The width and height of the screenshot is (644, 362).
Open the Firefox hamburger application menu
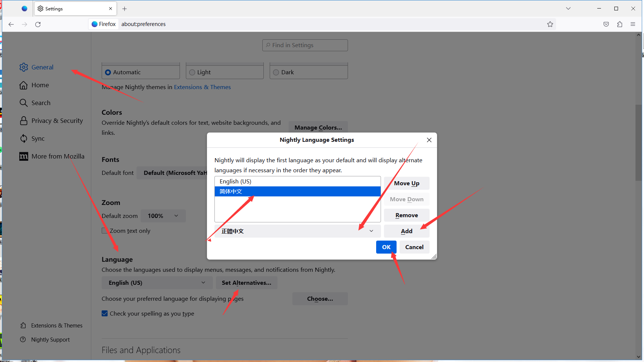point(633,24)
